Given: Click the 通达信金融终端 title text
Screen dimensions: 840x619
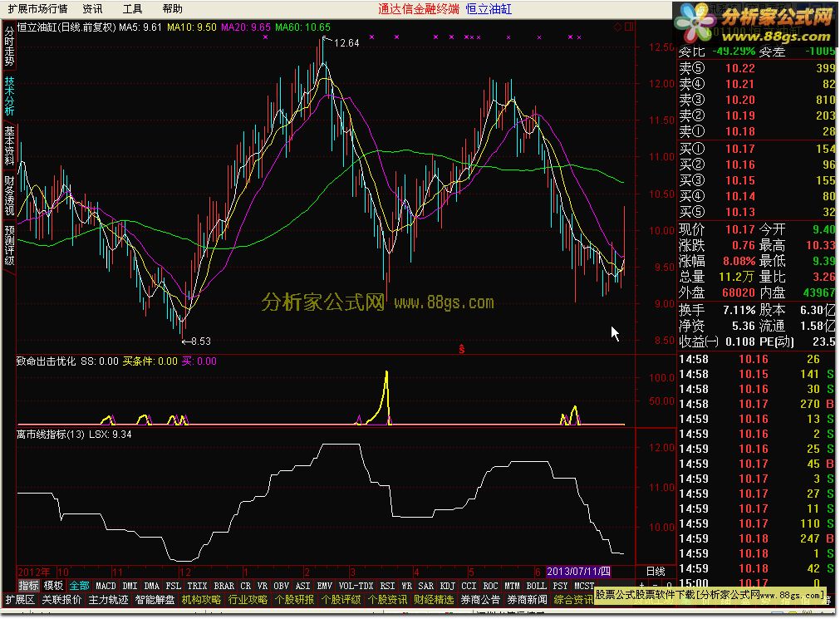Looking at the screenshot, I should point(419,8).
